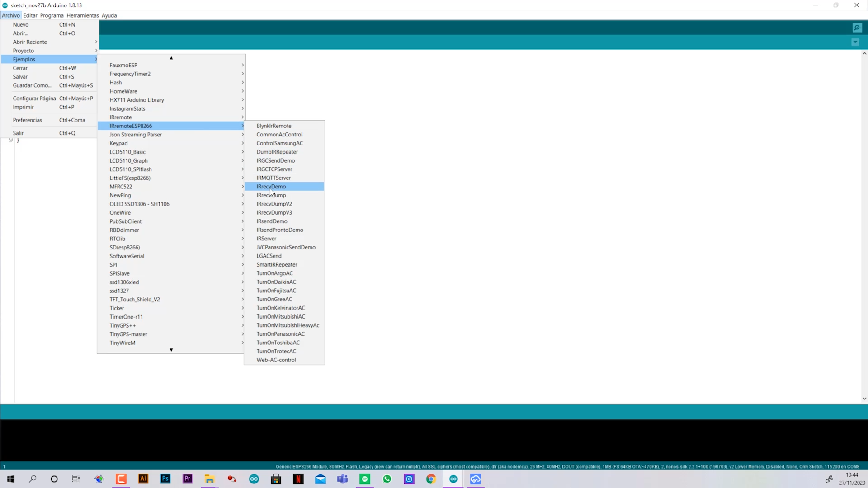Open the IRsendDemo example
Viewport: 868px width, 488px height.
pos(284,221)
